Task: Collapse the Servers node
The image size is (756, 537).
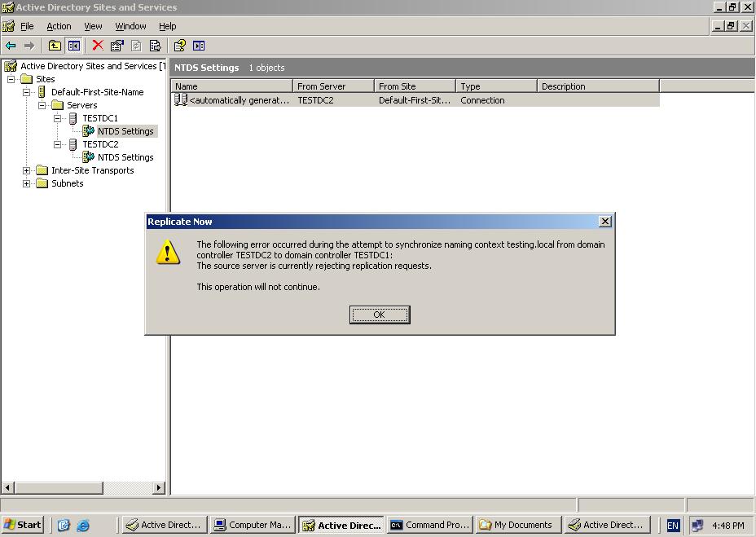Action: click(x=42, y=105)
